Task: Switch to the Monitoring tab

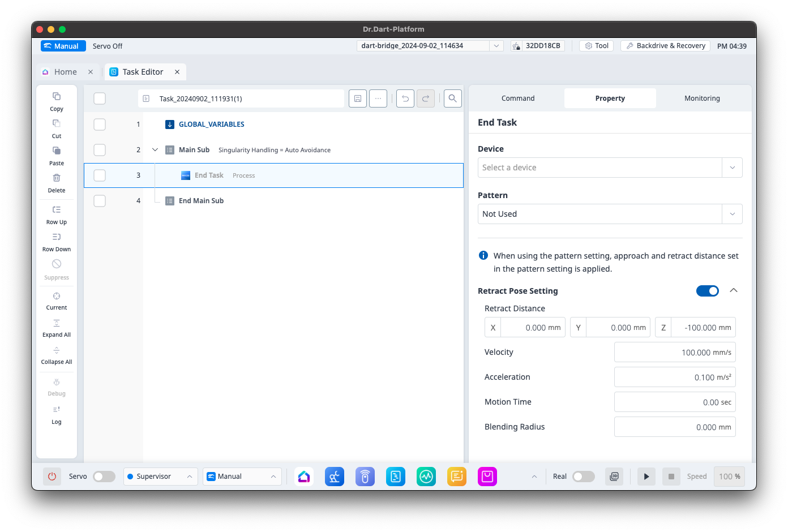Action: pos(702,98)
